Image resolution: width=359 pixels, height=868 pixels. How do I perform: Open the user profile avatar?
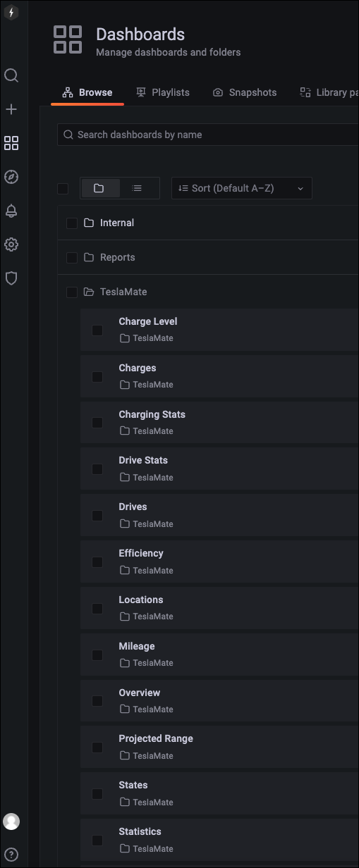(x=11, y=821)
